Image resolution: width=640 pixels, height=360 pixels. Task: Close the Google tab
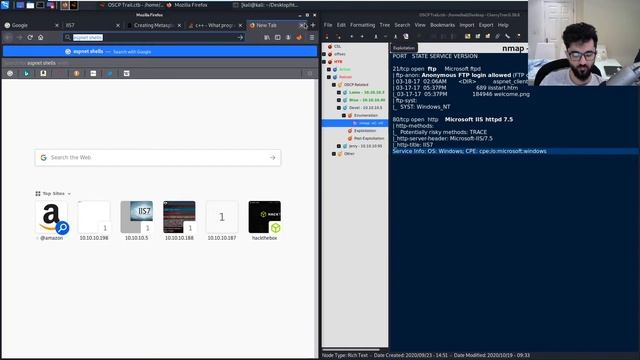tap(57, 25)
